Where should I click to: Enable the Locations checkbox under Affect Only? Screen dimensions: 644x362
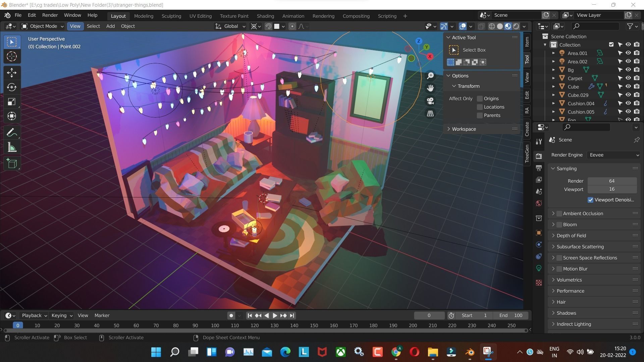point(480,107)
